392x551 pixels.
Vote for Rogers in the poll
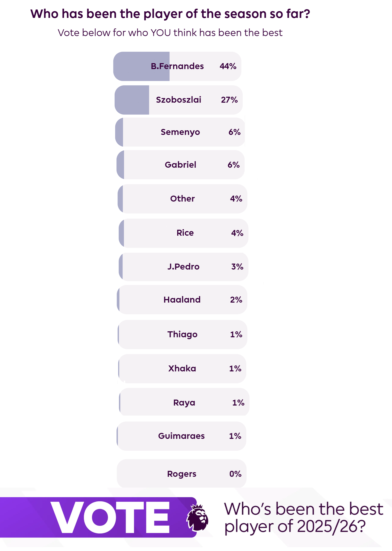pyautogui.click(x=182, y=474)
